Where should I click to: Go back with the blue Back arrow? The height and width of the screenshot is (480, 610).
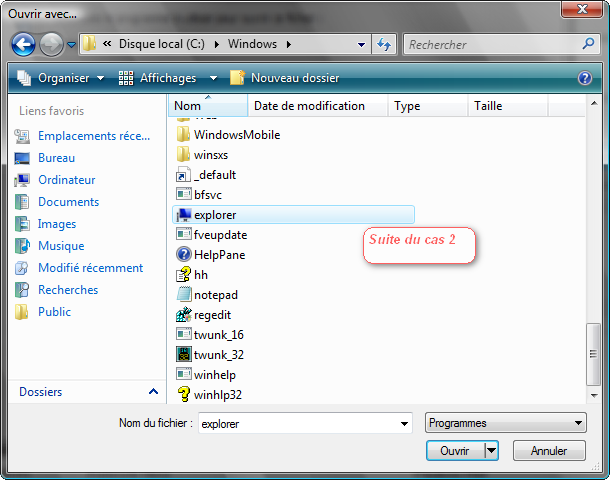(x=23, y=44)
